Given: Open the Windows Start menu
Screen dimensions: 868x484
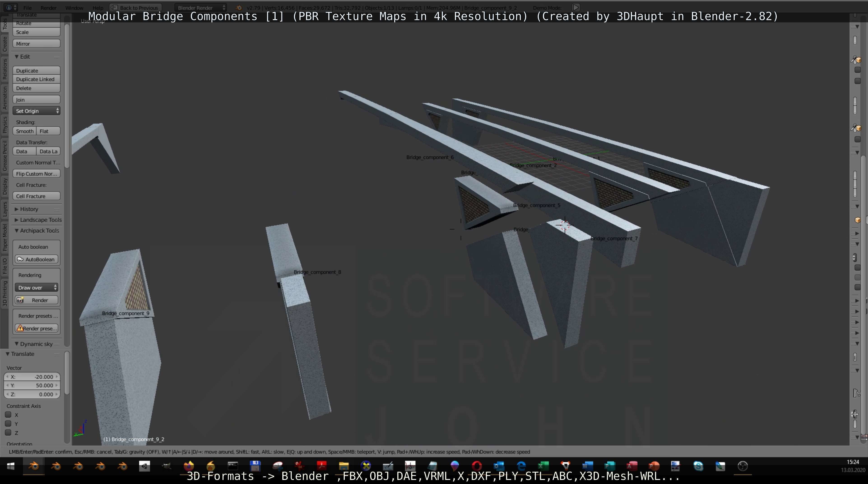Looking at the screenshot, I should [11, 466].
